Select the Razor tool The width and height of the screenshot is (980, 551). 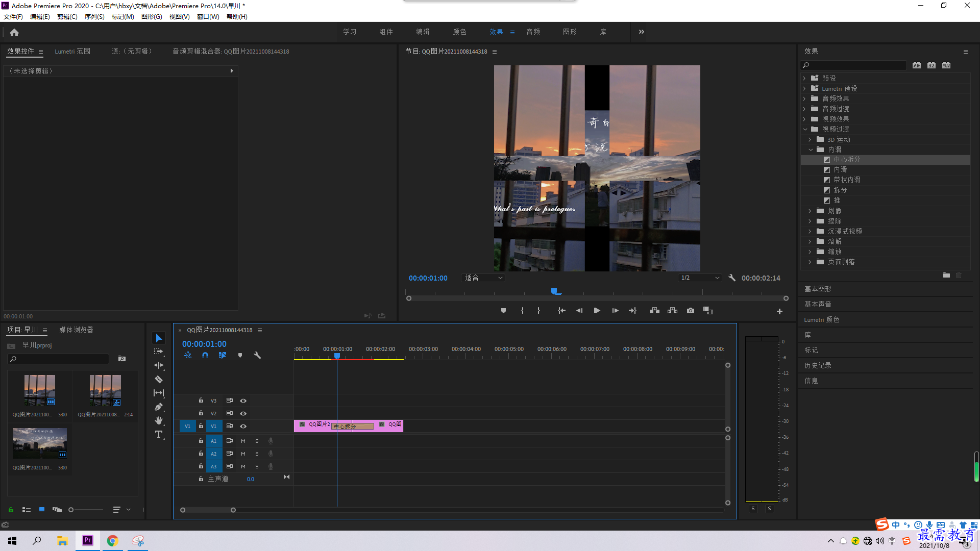(x=159, y=379)
